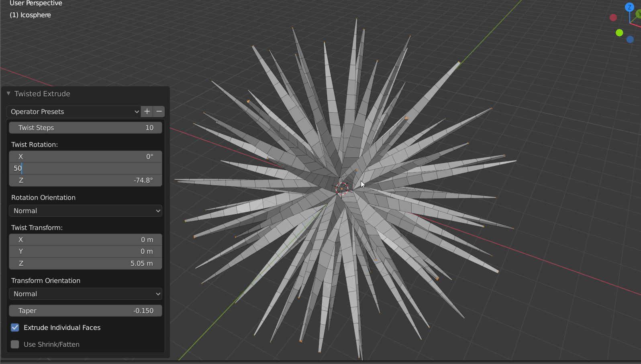
Task: Click the Twist Steps field
Action: pyautogui.click(x=86, y=128)
